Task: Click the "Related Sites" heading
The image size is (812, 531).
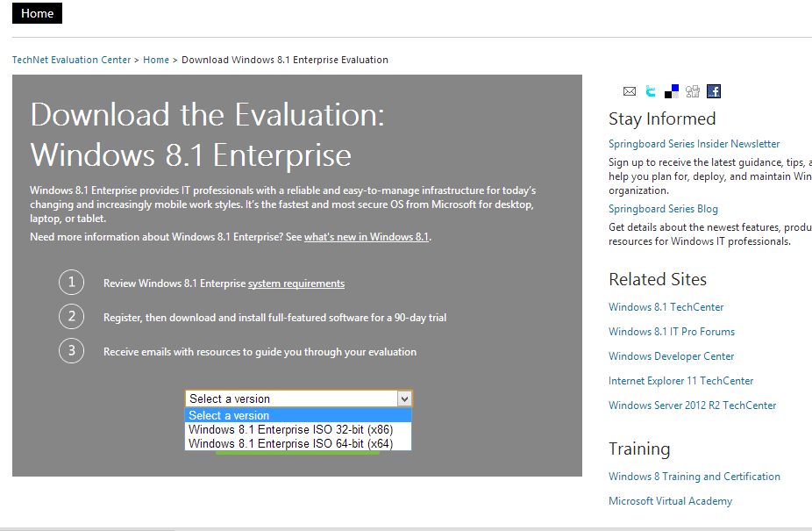Action: click(658, 279)
